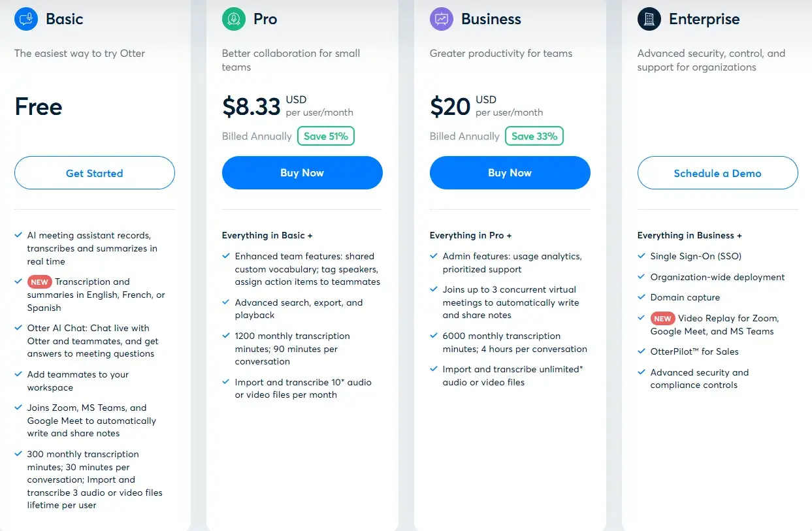Select the Everything in Pro + header
Viewport: 812px width, 531px height.
[470, 235]
